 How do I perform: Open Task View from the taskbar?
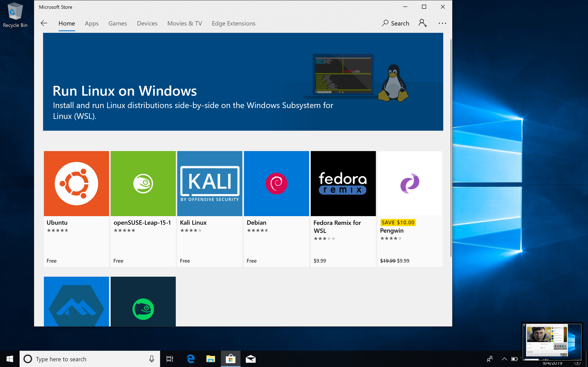[x=170, y=359]
